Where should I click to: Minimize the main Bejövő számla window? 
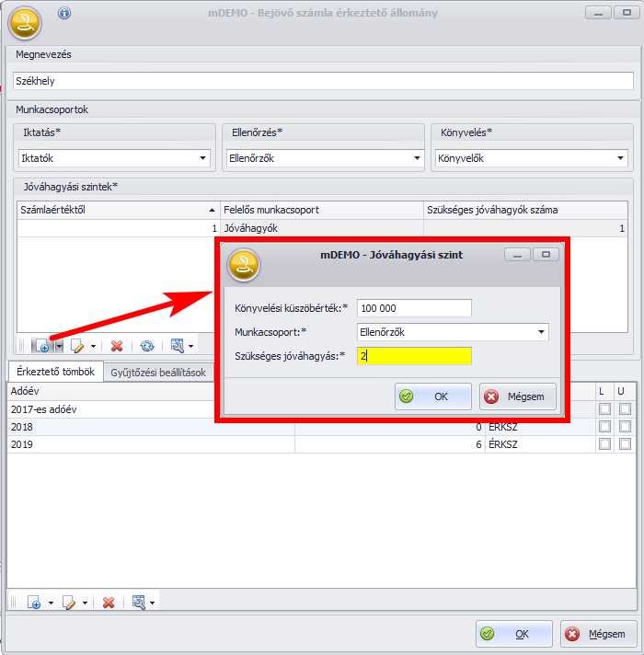coord(598,13)
